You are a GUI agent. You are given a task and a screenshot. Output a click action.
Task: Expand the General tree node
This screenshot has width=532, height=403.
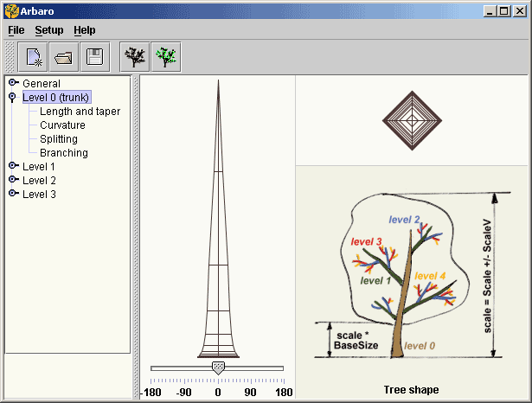[13, 83]
